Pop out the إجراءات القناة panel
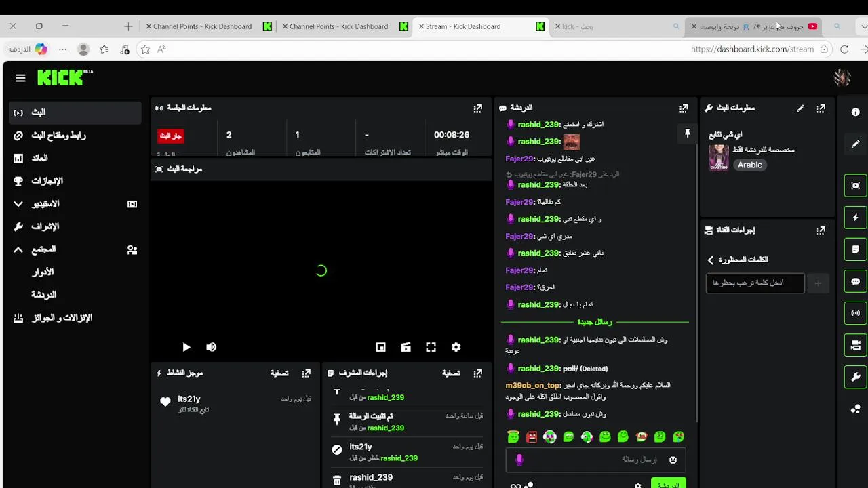 (x=821, y=230)
